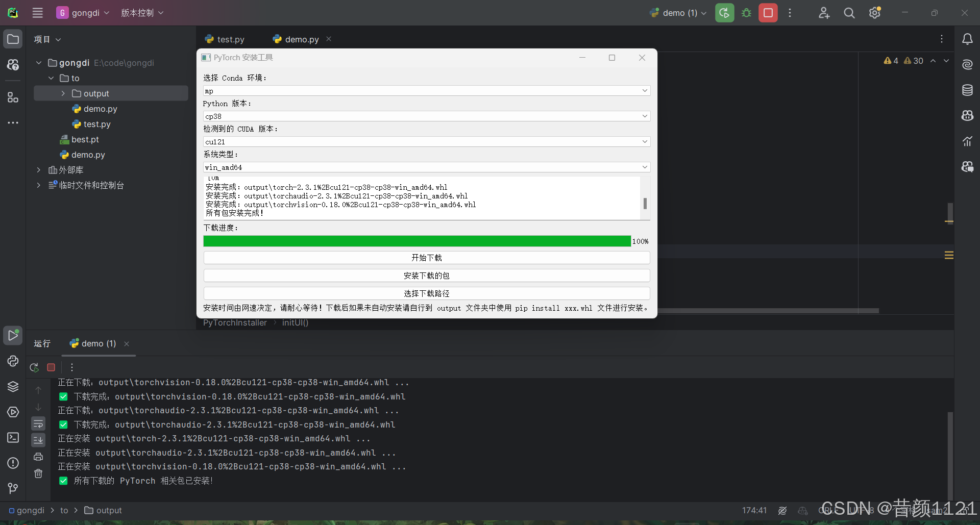Image resolution: width=980 pixels, height=525 pixels.
Task: Click the 4 warnings inspection indicator
Action: click(x=891, y=61)
